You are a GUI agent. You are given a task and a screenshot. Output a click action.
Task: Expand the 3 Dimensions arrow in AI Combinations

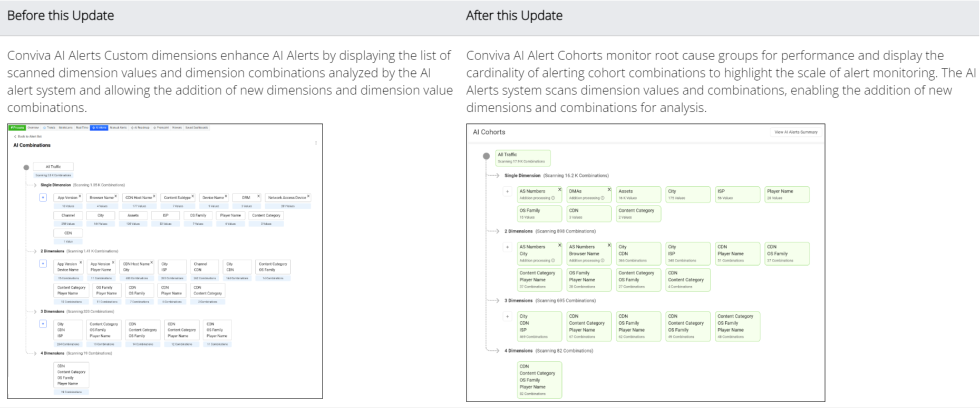pyautogui.click(x=35, y=312)
